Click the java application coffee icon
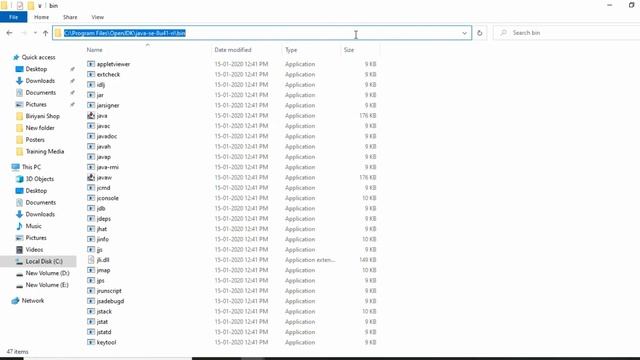 click(91, 116)
